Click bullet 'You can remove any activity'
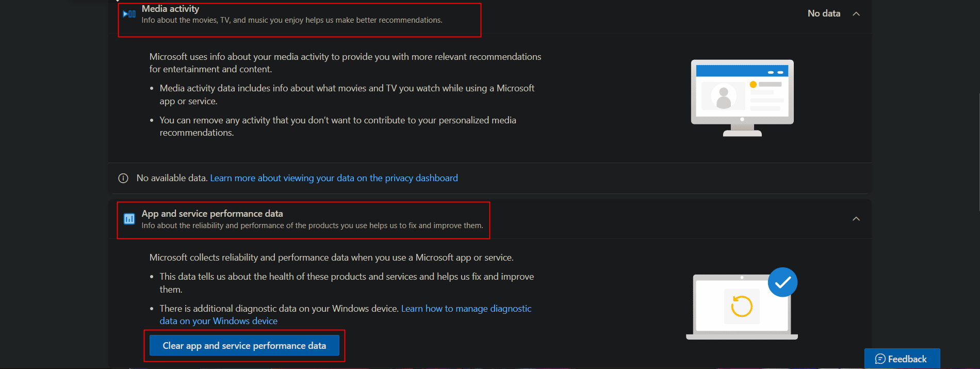Viewport: 980px width, 369px height. click(x=338, y=126)
